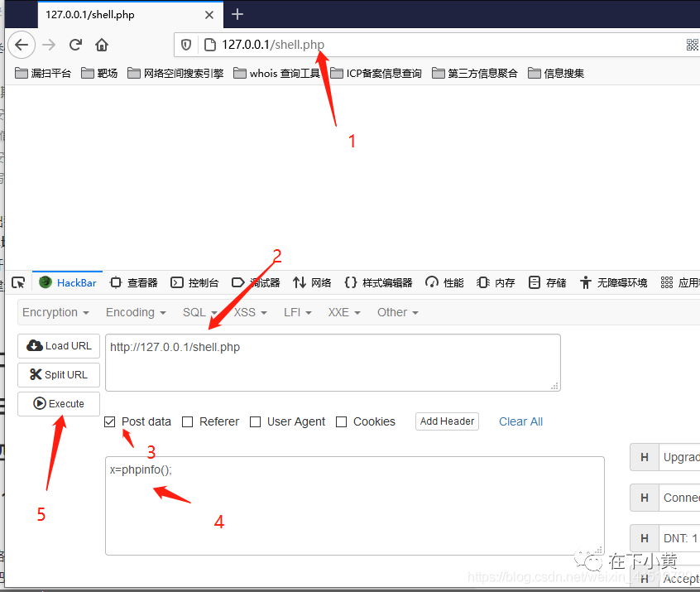The width and height of the screenshot is (700, 592).
Task: Open the 网络空间搜索引擎 bookmark folder
Action: tap(175, 73)
